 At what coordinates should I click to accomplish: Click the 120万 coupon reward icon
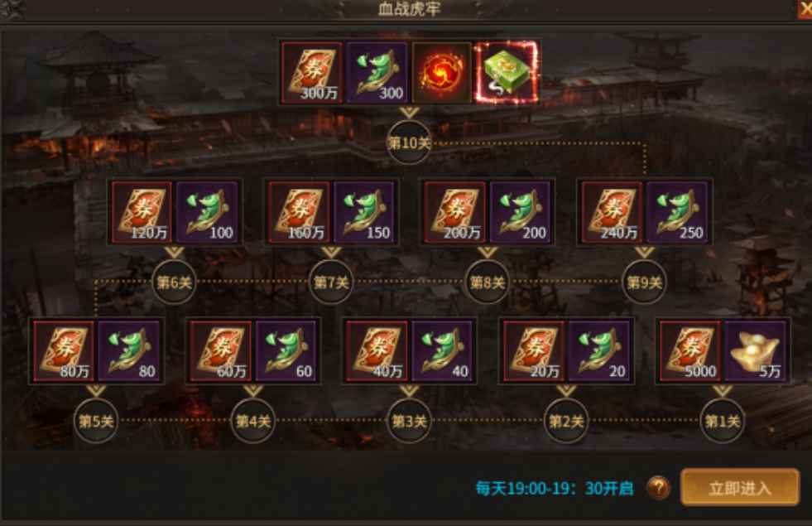point(142,212)
